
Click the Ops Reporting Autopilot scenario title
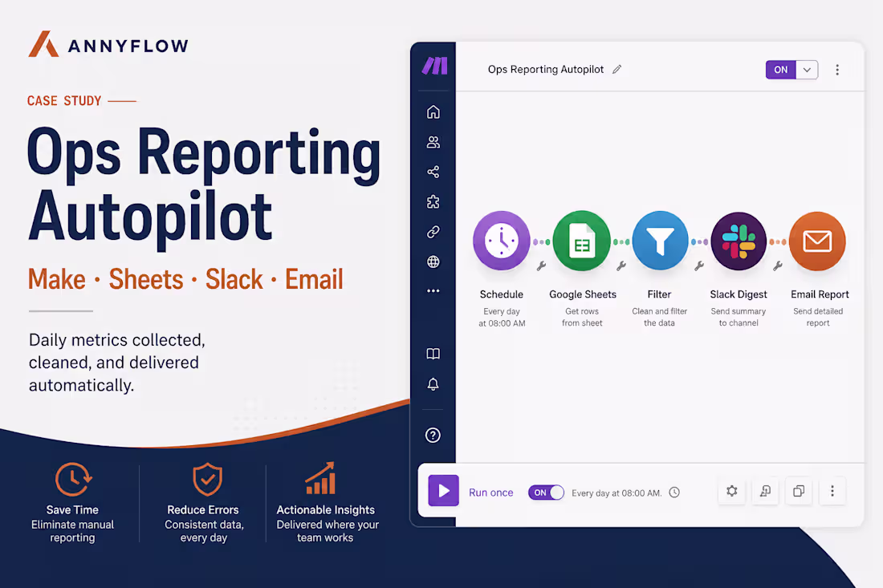pos(546,69)
